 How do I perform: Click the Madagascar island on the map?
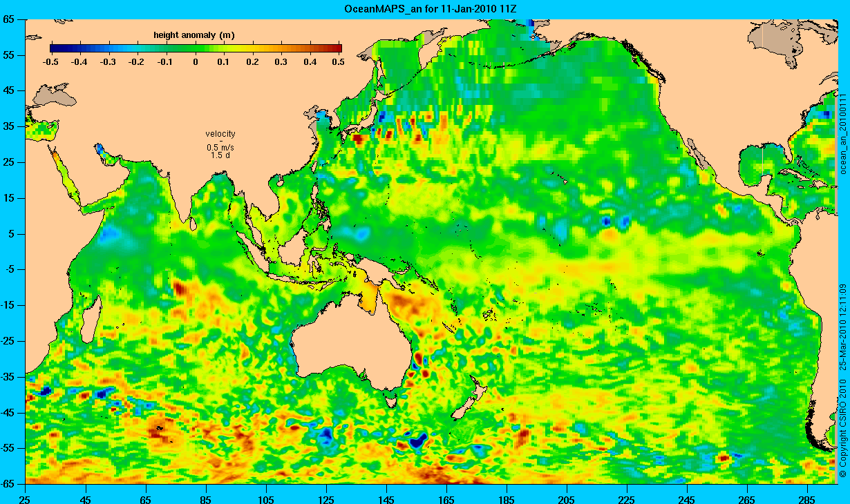[91, 319]
